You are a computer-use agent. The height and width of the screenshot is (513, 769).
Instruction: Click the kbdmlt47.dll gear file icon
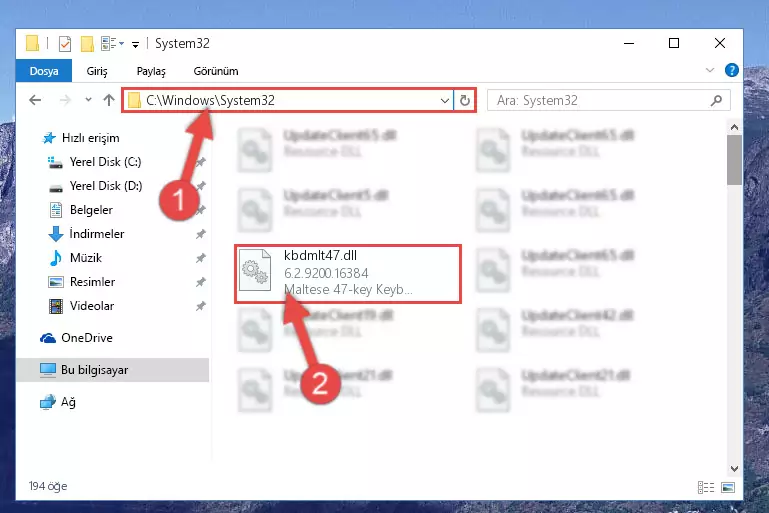point(255,270)
